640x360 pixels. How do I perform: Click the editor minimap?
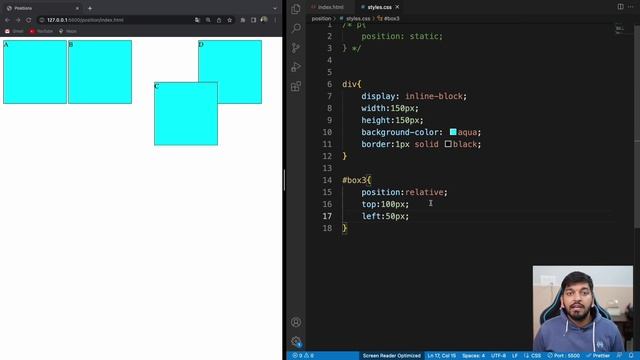click(620, 30)
